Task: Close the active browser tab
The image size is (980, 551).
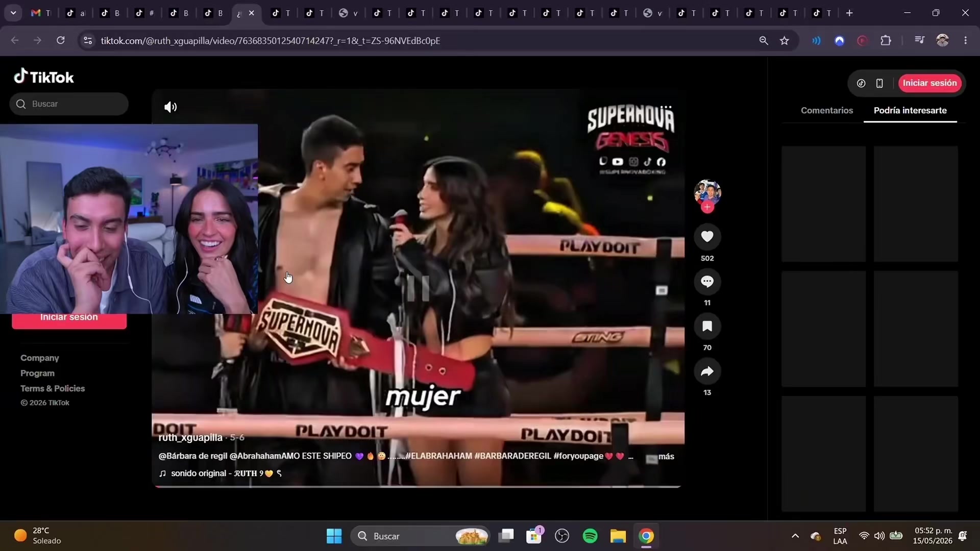Action: 252,13
